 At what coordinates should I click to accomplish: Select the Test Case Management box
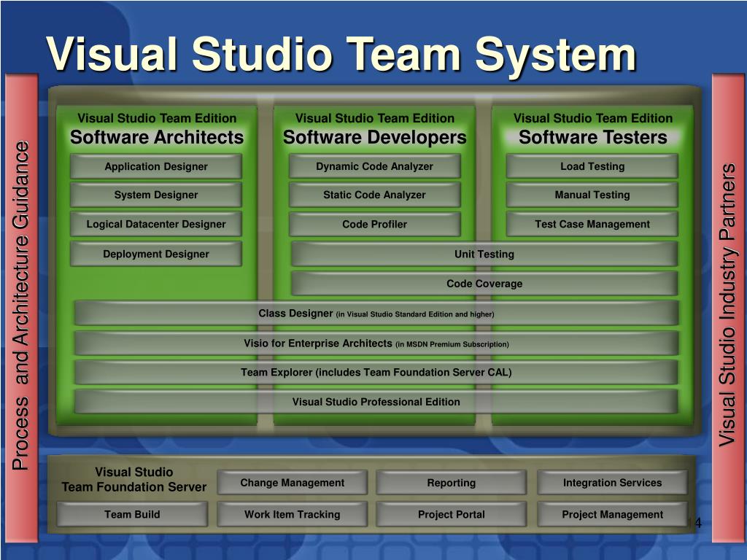(592, 224)
